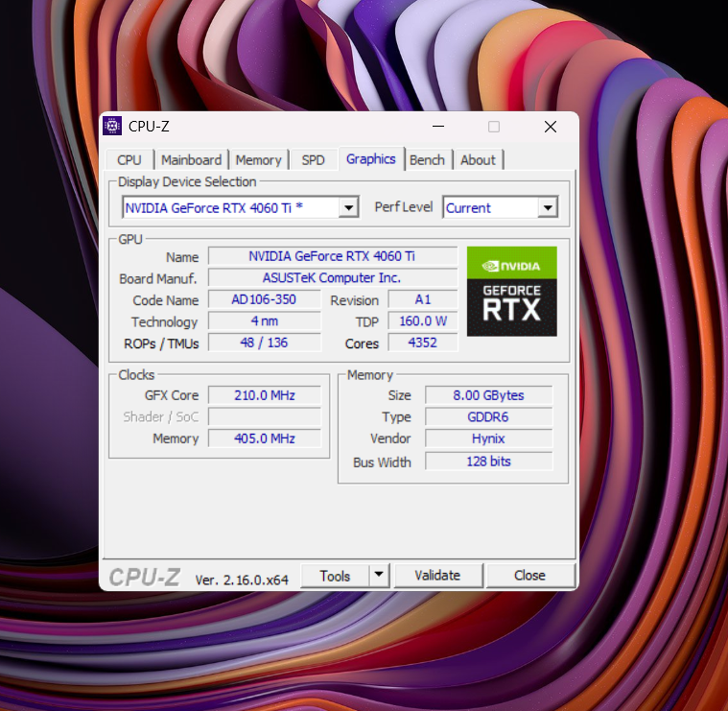Open the Bench tab
728x711 pixels.
427,160
